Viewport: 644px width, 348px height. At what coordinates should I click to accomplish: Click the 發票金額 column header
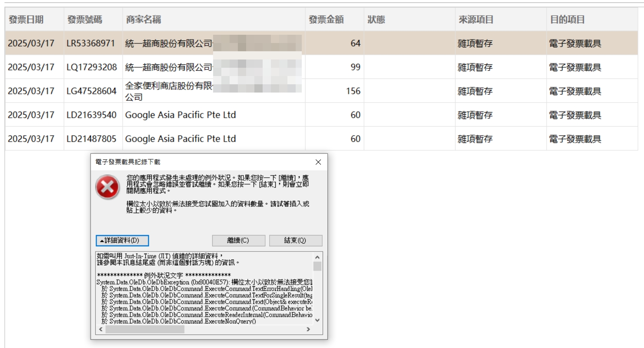click(334, 20)
